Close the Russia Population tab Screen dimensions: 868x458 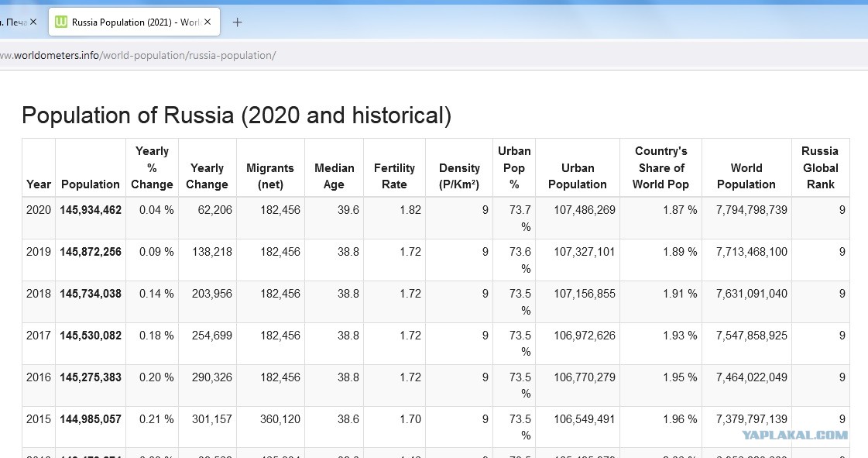[x=208, y=22]
